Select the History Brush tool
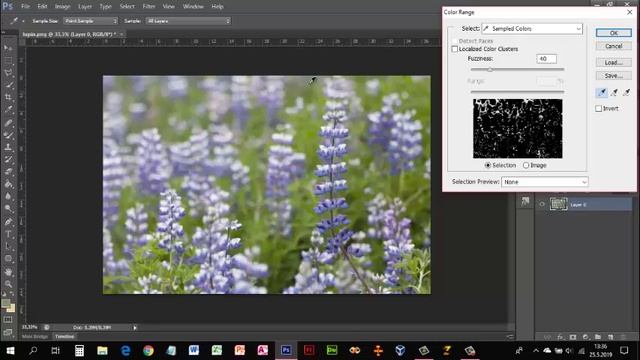 pos(8,160)
